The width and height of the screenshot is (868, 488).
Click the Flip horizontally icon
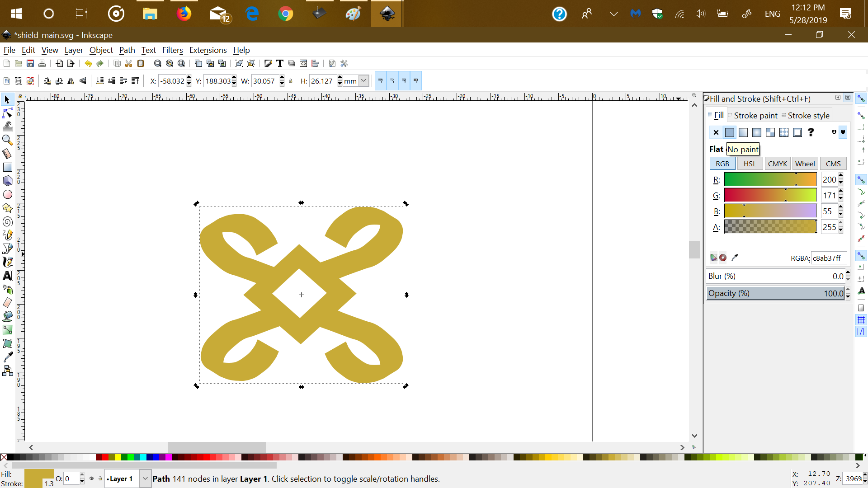click(x=71, y=81)
